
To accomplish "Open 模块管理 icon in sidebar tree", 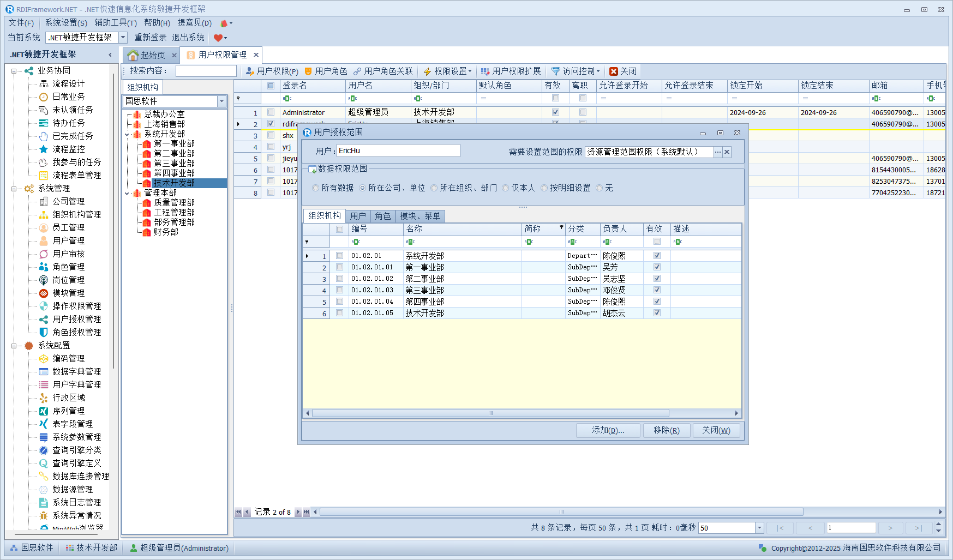I will (44, 293).
